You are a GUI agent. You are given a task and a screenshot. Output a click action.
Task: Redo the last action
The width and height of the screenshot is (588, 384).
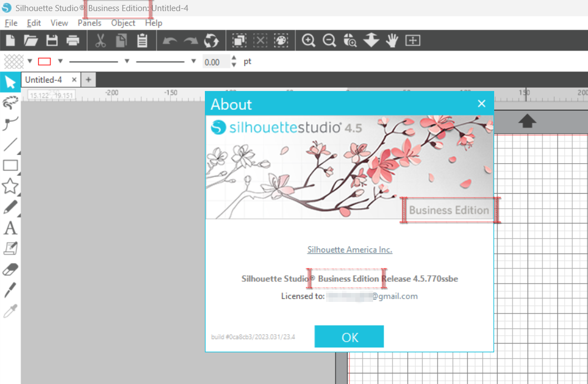click(x=190, y=41)
